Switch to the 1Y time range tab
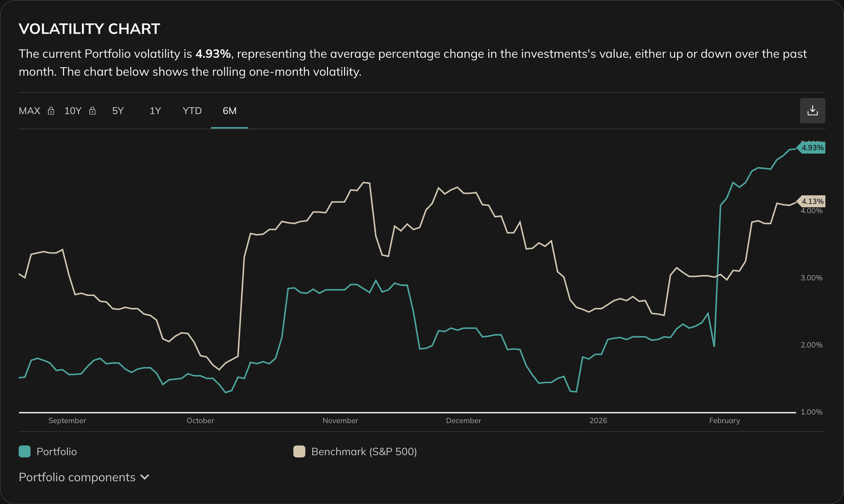 (155, 110)
